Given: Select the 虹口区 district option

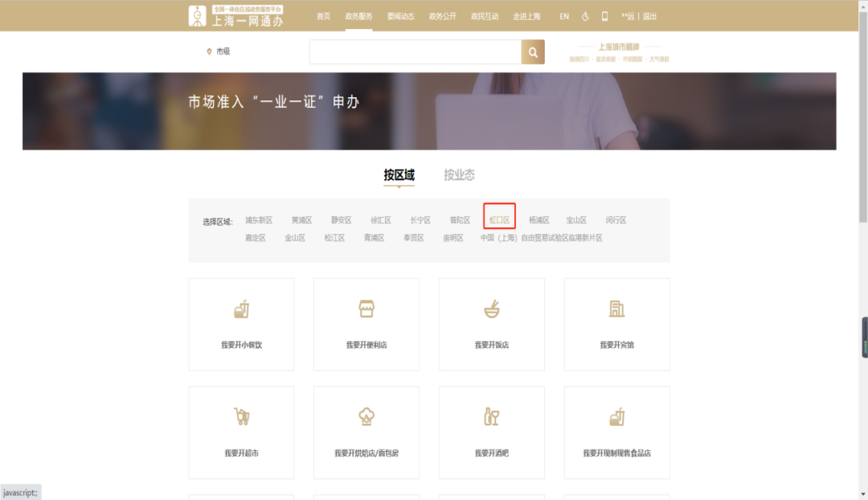Looking at the screenshot, I should click(498, 219).
